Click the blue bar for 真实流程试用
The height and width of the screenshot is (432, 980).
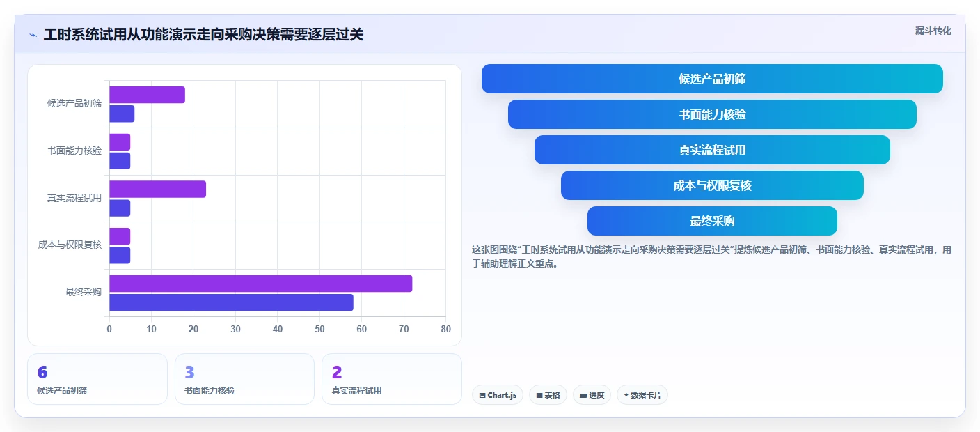tap(120, 208)
